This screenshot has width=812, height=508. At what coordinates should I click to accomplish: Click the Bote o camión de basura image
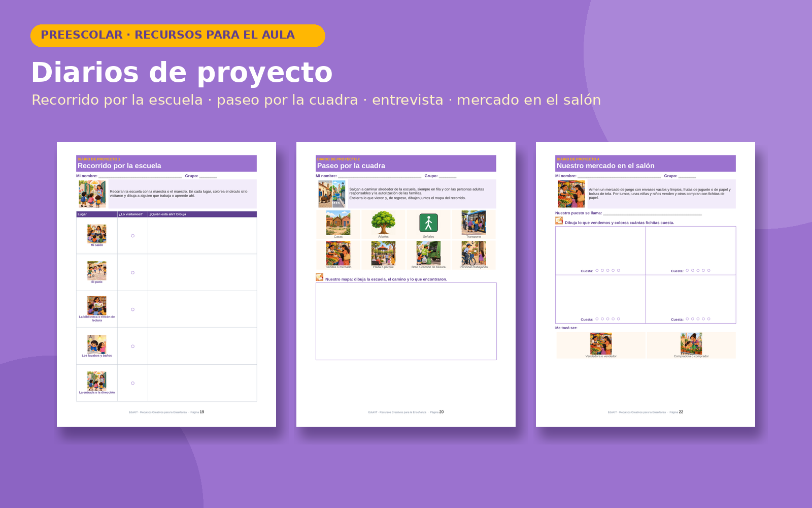[428, 253]
